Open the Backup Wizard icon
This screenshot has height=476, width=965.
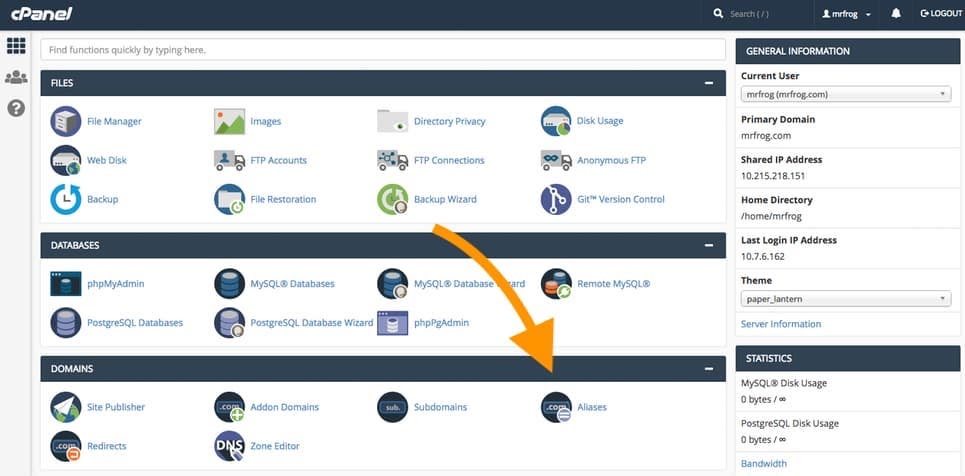[393, 200]
